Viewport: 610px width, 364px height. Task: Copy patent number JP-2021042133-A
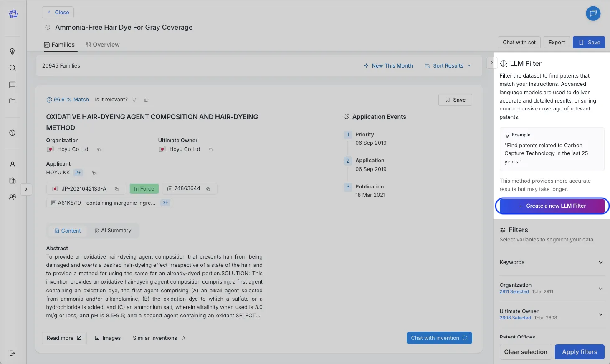116,189
